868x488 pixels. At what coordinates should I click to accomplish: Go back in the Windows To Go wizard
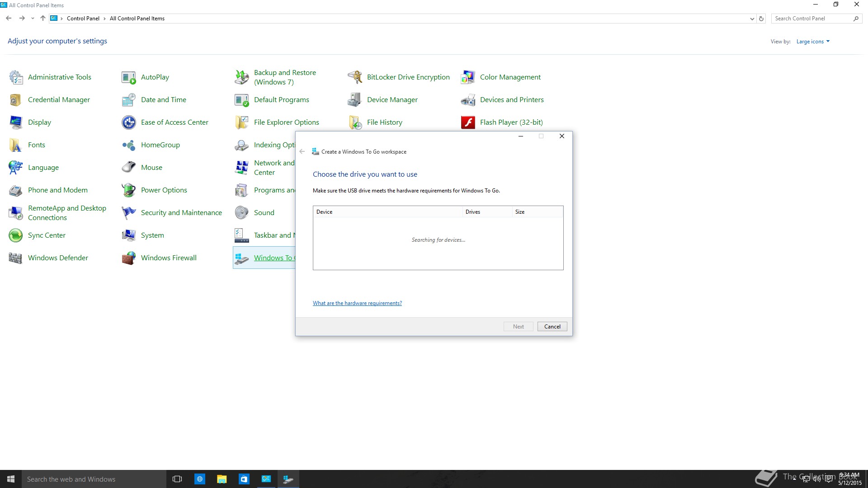[302, 152]
